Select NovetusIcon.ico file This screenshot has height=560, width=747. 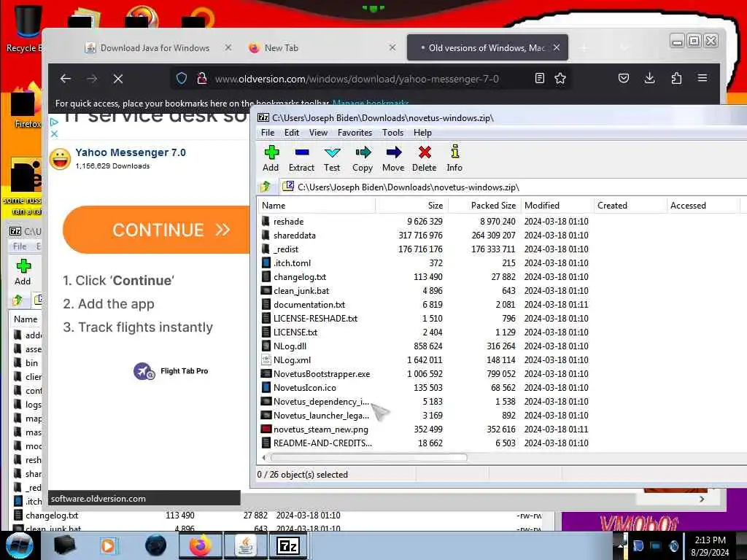coord(425,388)
